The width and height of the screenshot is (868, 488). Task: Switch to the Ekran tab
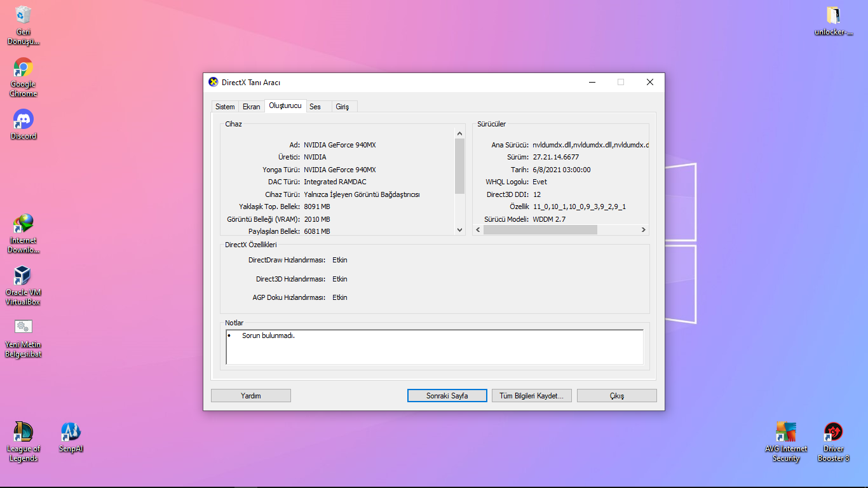(x=252, y=107)
